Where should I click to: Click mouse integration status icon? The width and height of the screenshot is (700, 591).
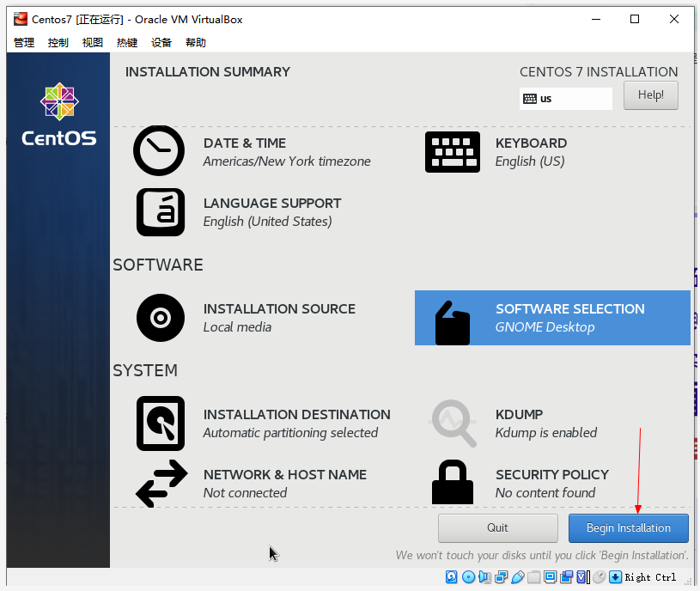600,577
